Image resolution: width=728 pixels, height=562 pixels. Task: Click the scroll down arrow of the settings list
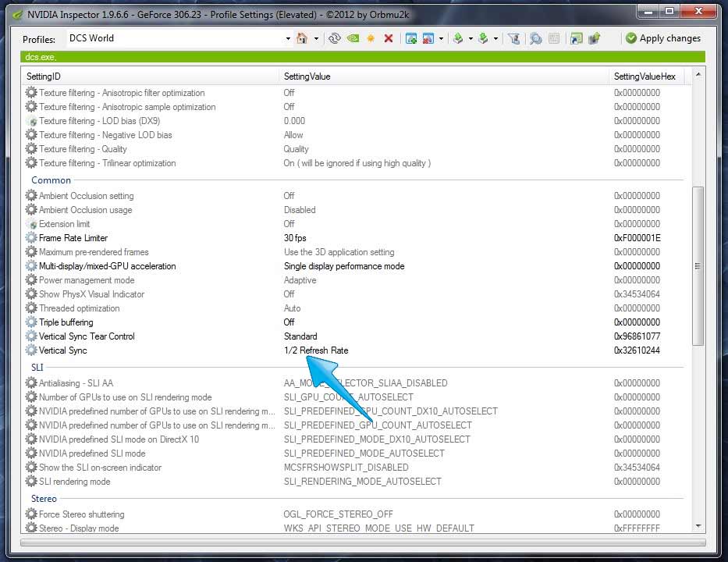pyautogui.click(x=698, y=526)
